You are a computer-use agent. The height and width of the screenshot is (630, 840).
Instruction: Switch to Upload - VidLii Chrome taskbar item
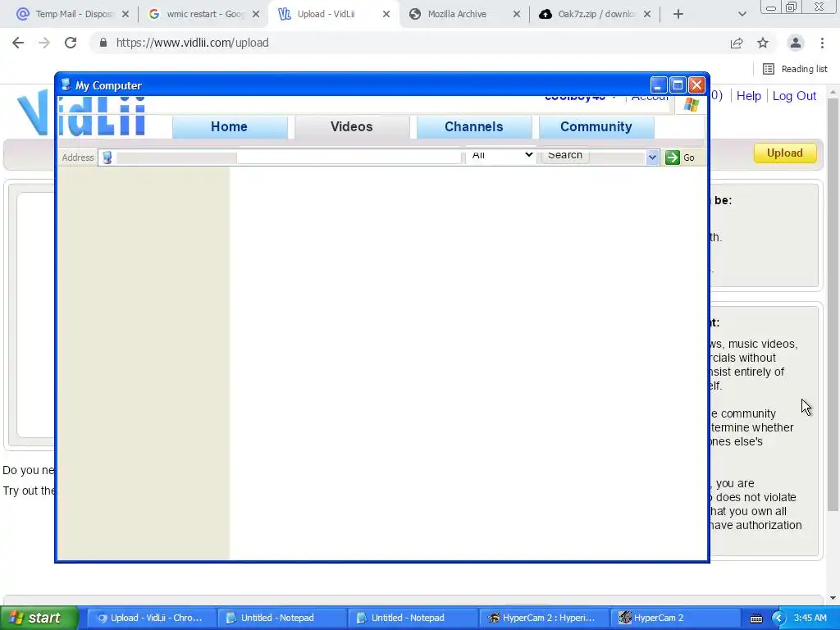[151, 619]
